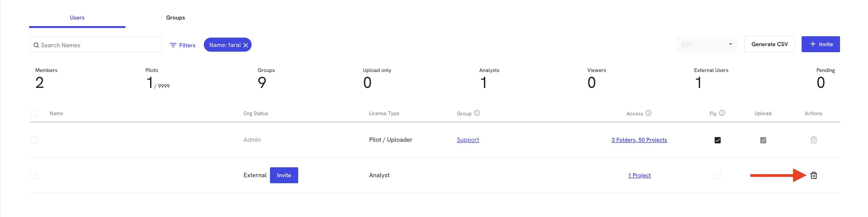Click the Generate CSV button

point(770,44)
